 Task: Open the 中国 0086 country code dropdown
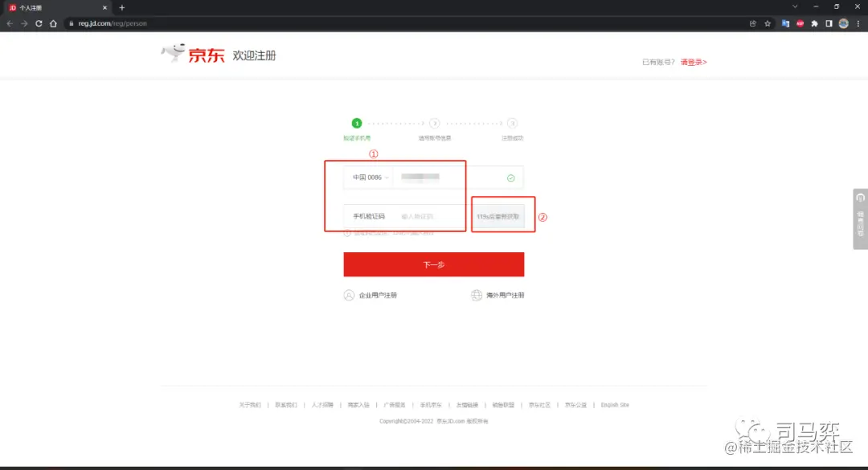pos(371,177)
